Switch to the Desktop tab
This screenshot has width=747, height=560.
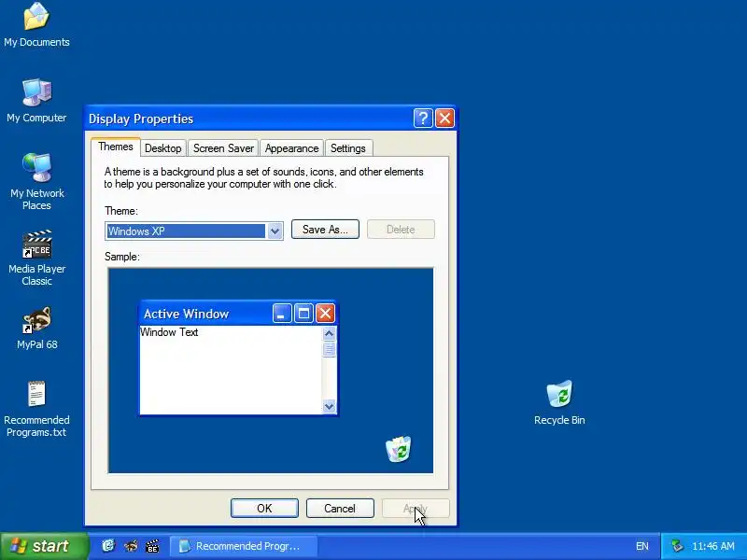(162, 148)
